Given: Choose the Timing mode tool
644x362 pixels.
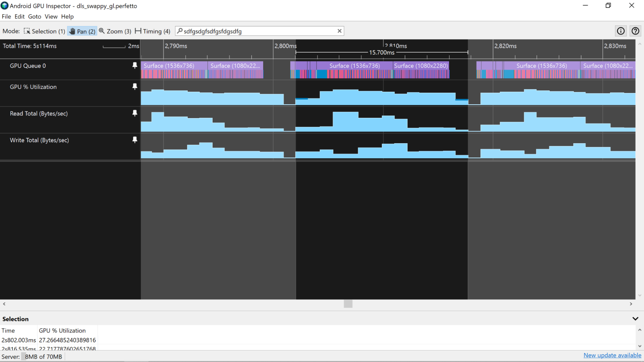Looking at the screenshot, I should pos(152,31).
